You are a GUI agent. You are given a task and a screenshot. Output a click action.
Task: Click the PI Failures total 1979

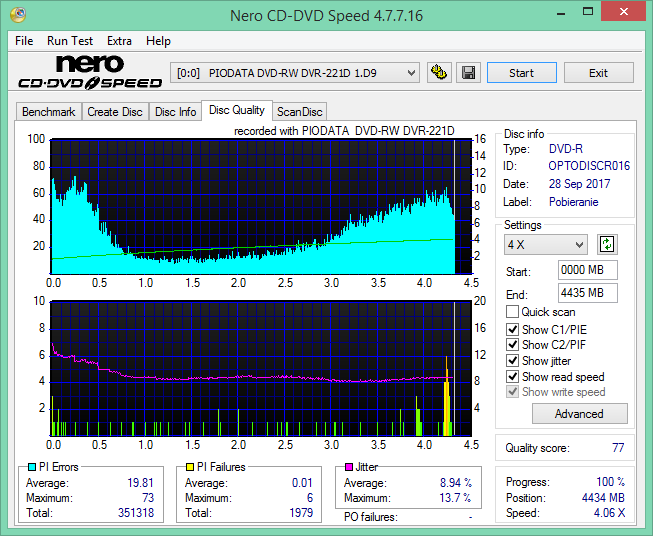(x=301, y=513)
